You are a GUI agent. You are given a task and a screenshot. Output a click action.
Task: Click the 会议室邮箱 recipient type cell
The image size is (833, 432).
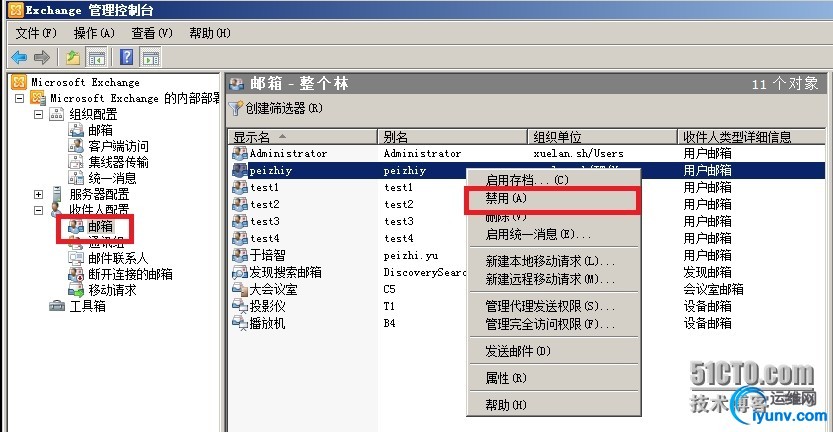[713, 290]
